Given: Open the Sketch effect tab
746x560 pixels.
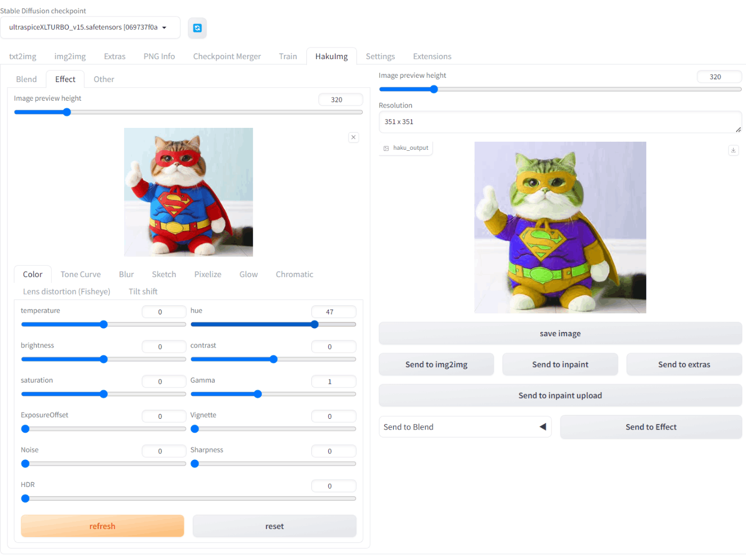Looking at the screenshot, I should click(164, 274).
